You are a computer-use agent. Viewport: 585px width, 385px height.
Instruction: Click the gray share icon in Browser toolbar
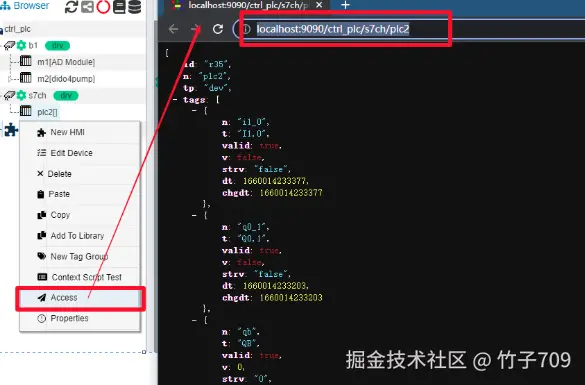point(87,6)
